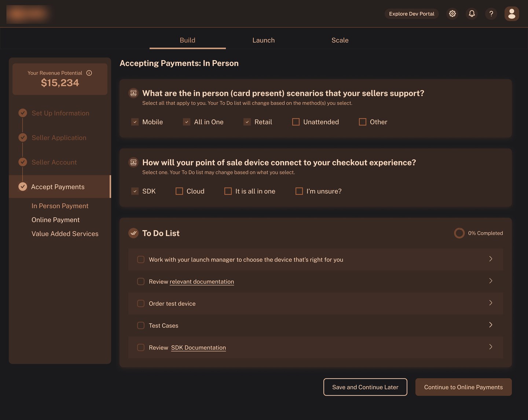Image resolution: width=528 pixels, height=420 pixels.
Task: Click the 'Accepting Payments: In Person' heading
Action: point(179,63)
